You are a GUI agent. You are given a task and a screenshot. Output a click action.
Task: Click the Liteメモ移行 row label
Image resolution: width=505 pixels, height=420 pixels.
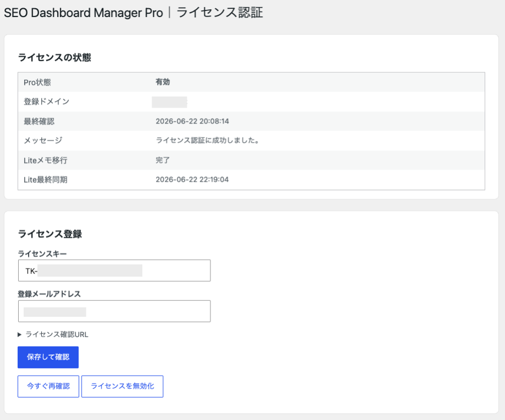click(x=46, y=160)
